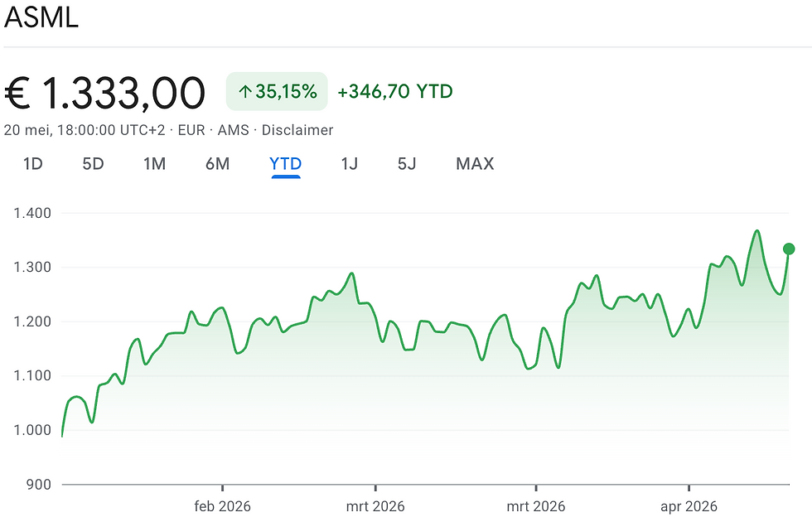812x522 pixels.
Task: Click the feb 2026 x-axis label
Action: click(222, 506)
